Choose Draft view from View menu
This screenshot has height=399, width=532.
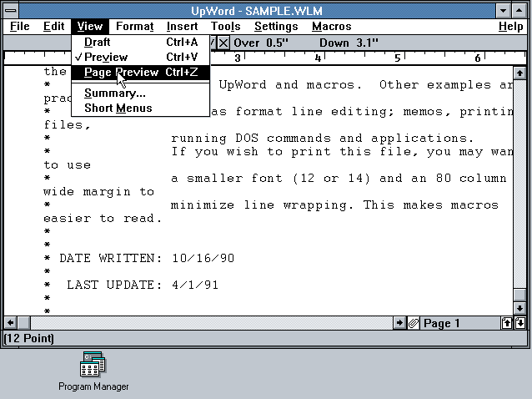[x=140, y=42]
